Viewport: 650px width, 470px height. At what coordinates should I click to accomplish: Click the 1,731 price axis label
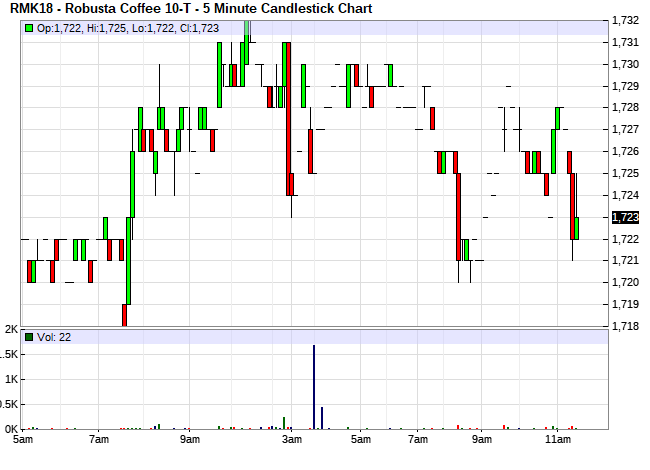(x=626, y=42)
